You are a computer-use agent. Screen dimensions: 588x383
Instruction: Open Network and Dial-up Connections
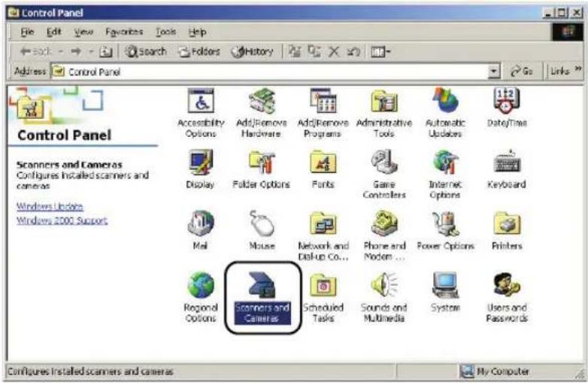point(323,236)
